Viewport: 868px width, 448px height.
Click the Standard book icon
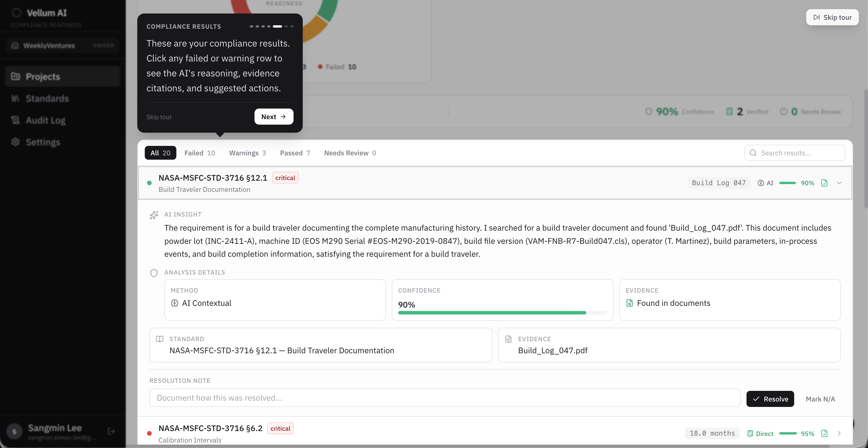click(x=160, y=339)
